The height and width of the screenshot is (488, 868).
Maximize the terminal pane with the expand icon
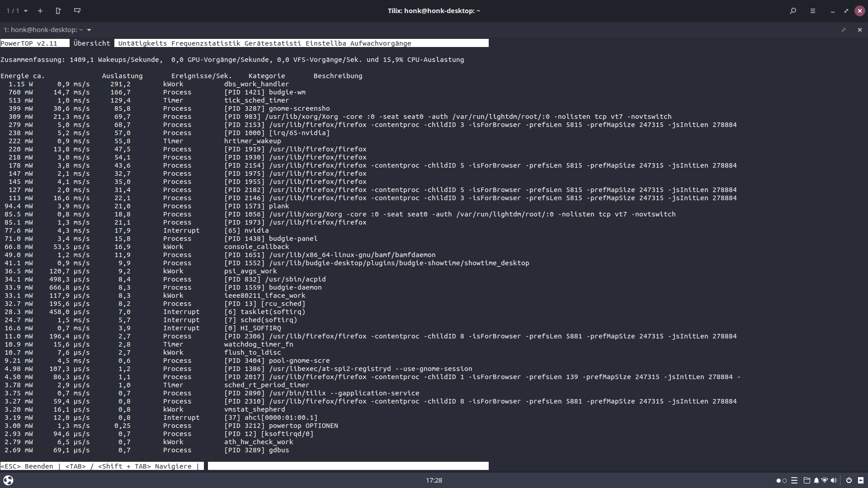tap(844, 30)
